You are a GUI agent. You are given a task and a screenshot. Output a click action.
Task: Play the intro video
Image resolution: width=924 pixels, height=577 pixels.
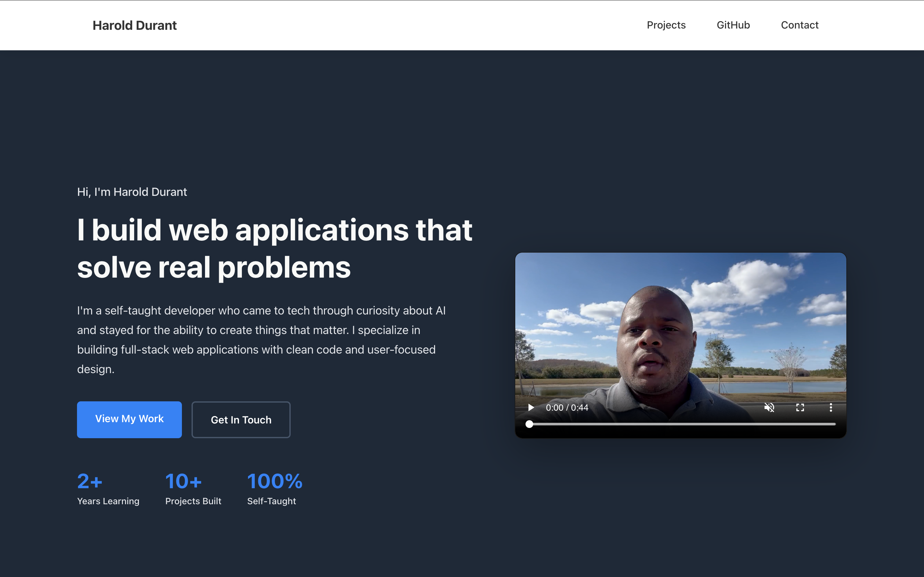coord(531,407)
